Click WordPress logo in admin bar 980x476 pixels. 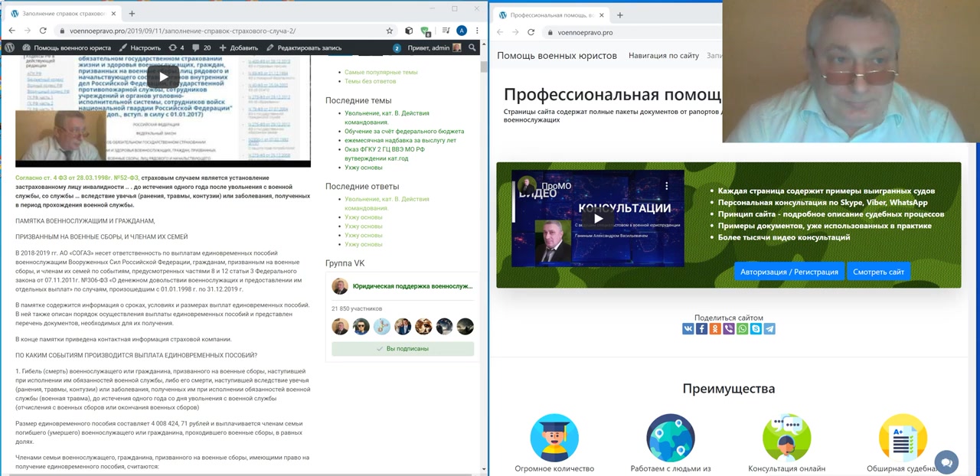tap(10, 47)
